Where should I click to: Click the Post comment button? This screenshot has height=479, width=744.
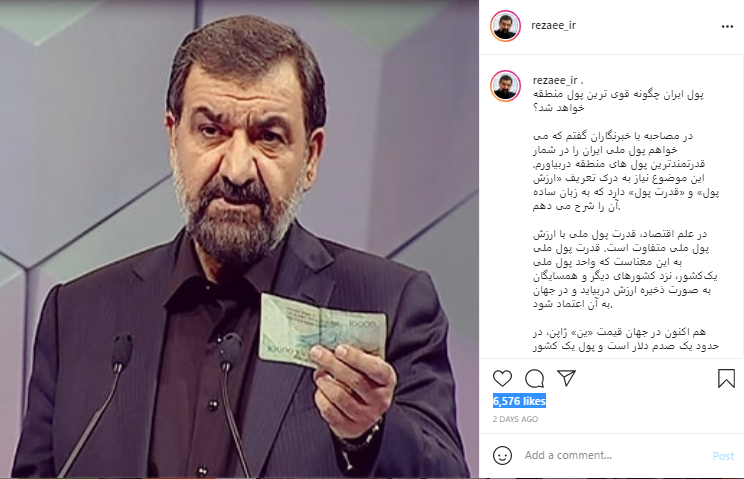723,456
